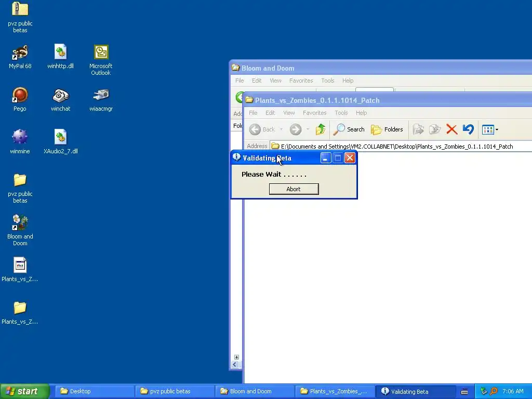Open Favorites menu in Bloom and Doom window
The image size is (532, 399).
click(x=301, y=81)
